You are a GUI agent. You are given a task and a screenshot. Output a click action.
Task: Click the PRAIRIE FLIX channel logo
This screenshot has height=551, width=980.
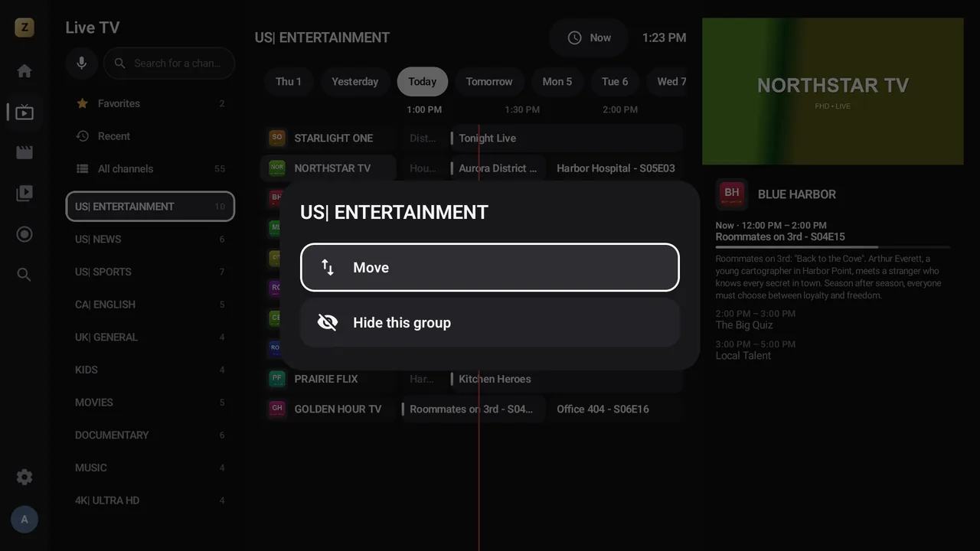(277, 378)
